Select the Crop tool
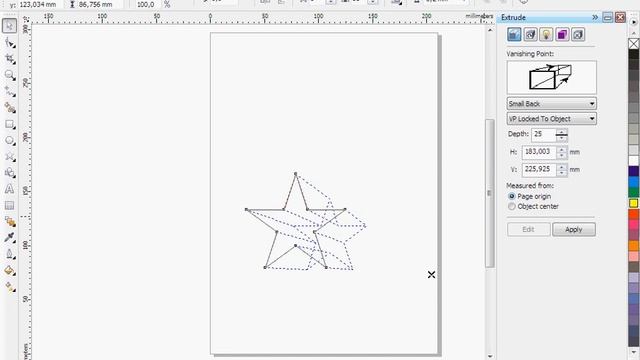The width and height of the screenshot is (640, 360). pos(9,59)
